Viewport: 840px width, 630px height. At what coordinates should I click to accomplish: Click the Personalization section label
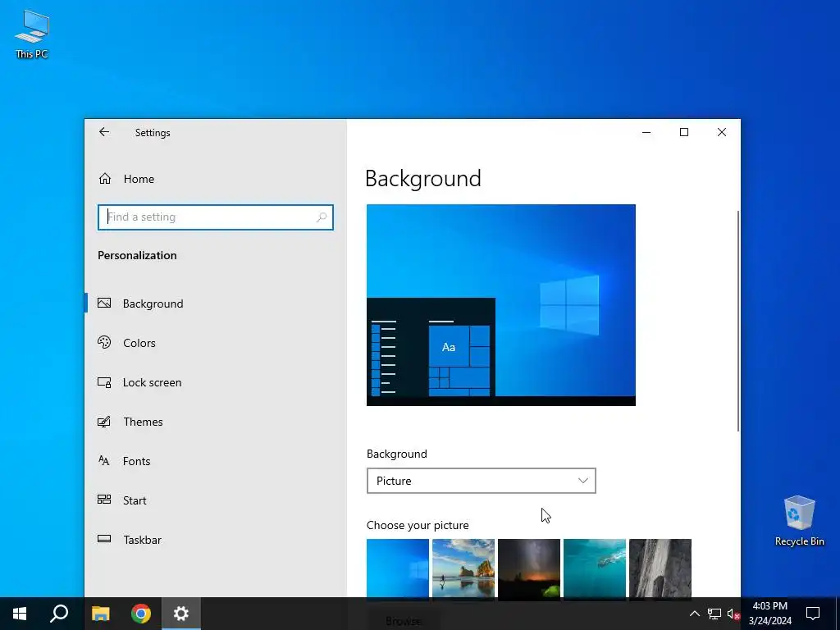tap(137, 256)
